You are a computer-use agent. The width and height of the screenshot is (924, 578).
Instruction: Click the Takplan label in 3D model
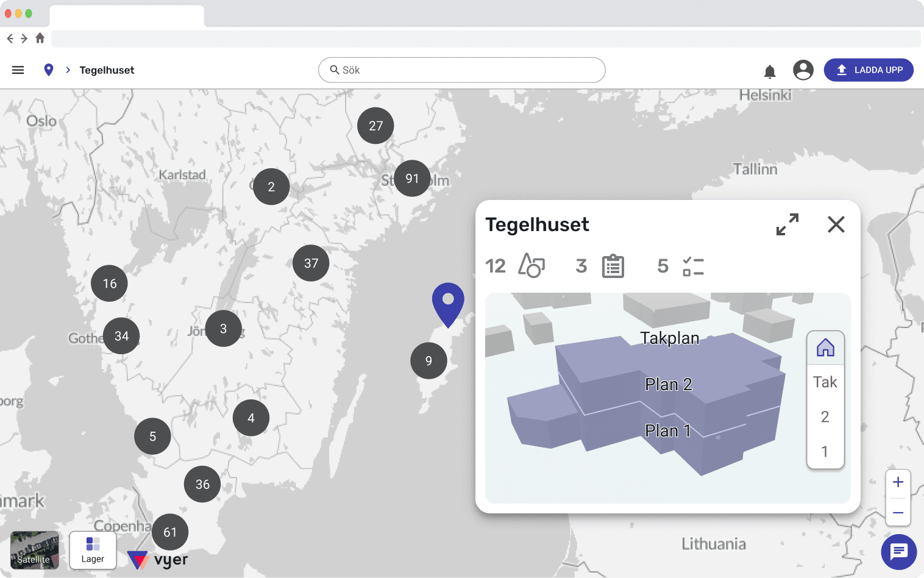click(670, 338)
